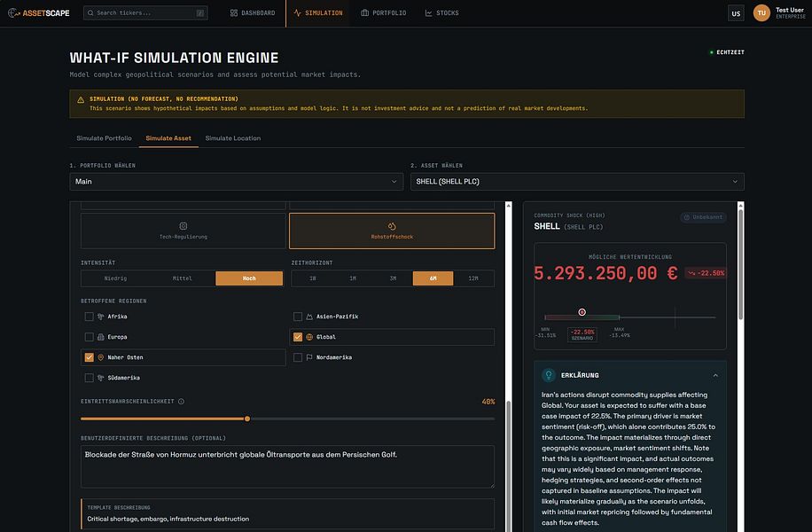
Task: Click the Stocks chart icon
Action: (429, 13)
